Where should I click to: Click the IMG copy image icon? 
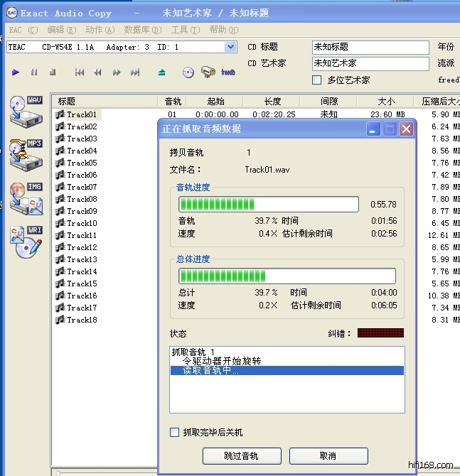coord(26,199)
